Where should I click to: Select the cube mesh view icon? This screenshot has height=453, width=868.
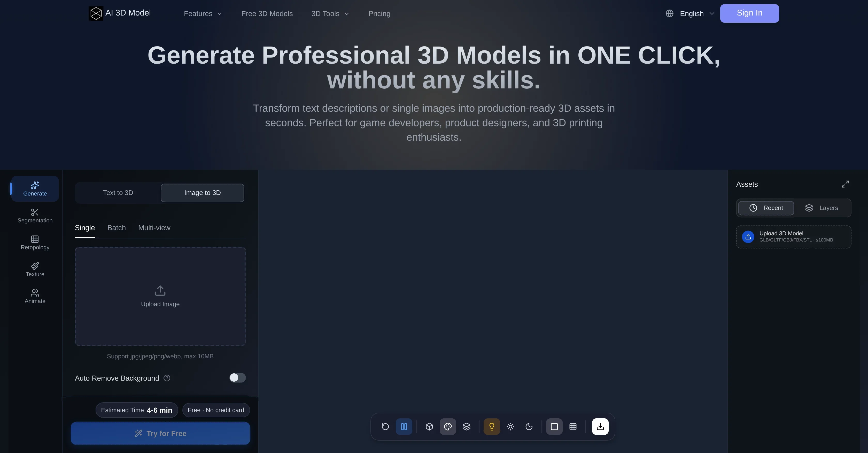click(x=429, y=426)
